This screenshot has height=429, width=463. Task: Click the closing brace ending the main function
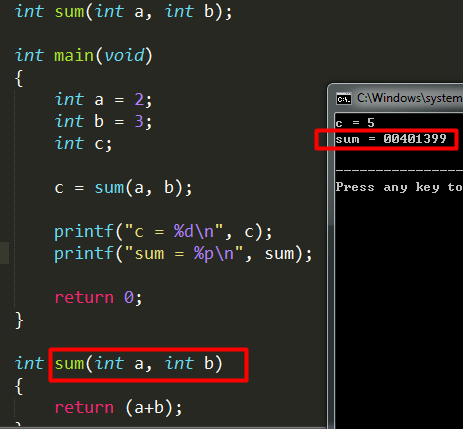point(19,320)
